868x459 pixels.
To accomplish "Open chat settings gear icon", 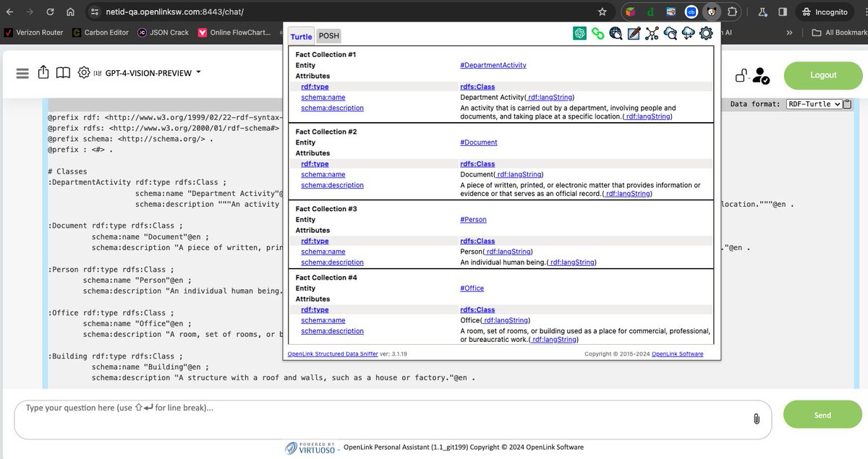I will (x=84, y=72).
